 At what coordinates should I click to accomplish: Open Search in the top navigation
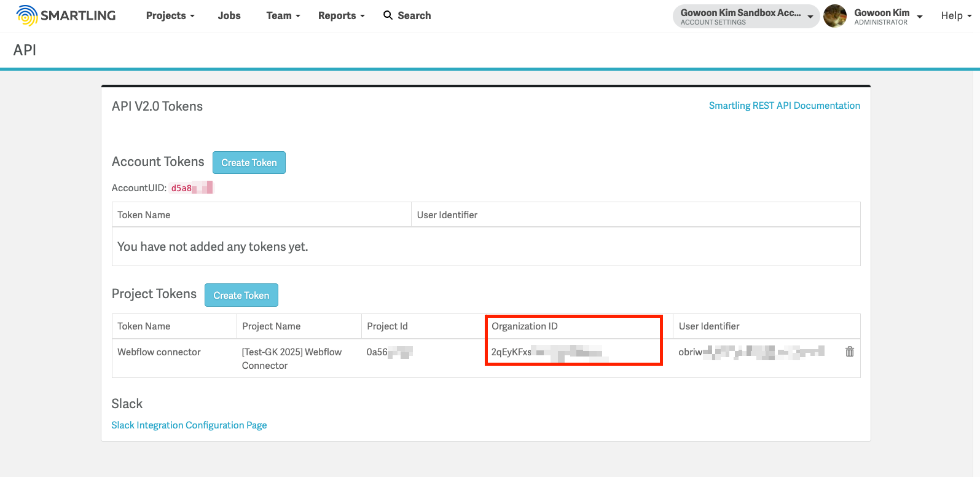(x=407, y=15)
